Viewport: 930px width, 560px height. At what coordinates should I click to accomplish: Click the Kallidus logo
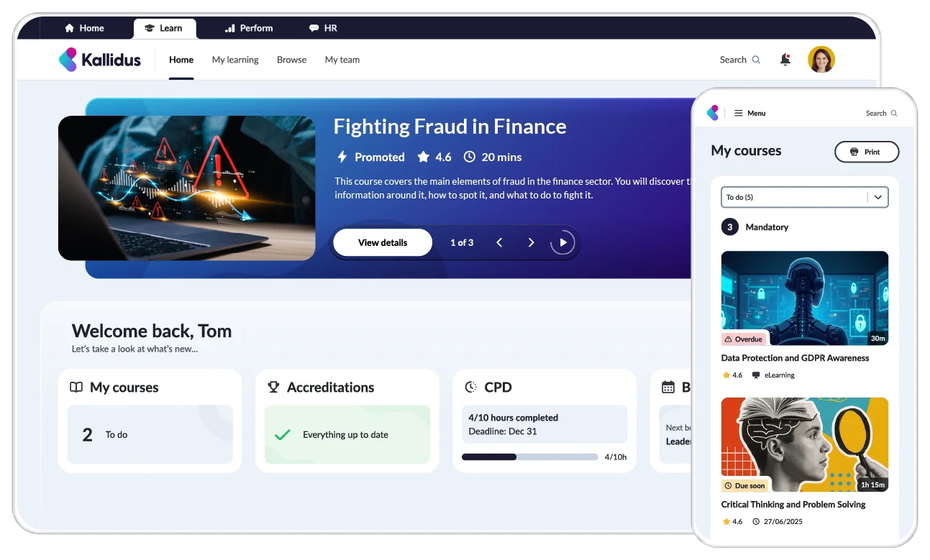[x=100, y=60]
